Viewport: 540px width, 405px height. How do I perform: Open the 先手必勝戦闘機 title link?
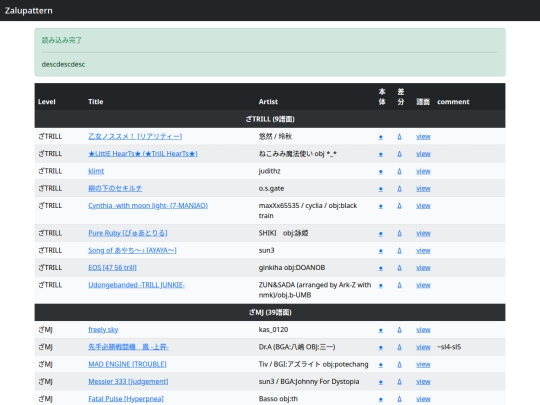tap(128, 346)
